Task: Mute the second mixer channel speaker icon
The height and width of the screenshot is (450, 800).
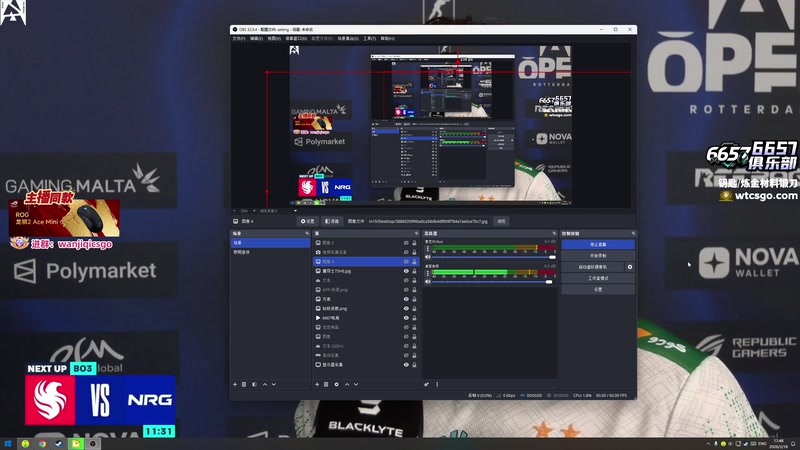Action: [428, 282]
